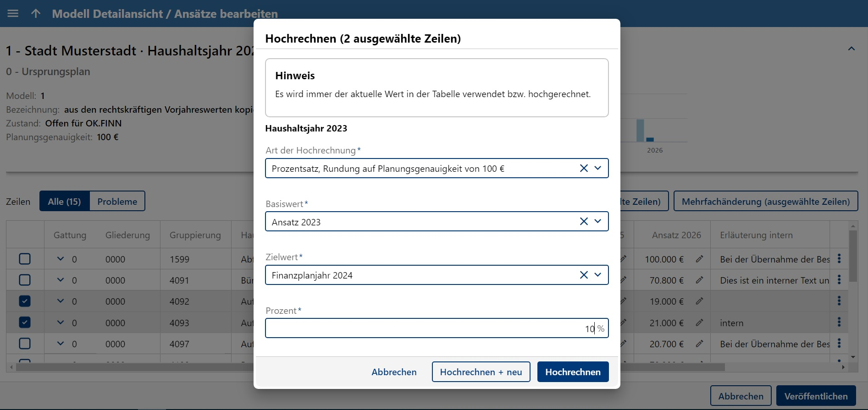Switch to the Probleme tab
The image size is (868, 410).
point(117,201)
